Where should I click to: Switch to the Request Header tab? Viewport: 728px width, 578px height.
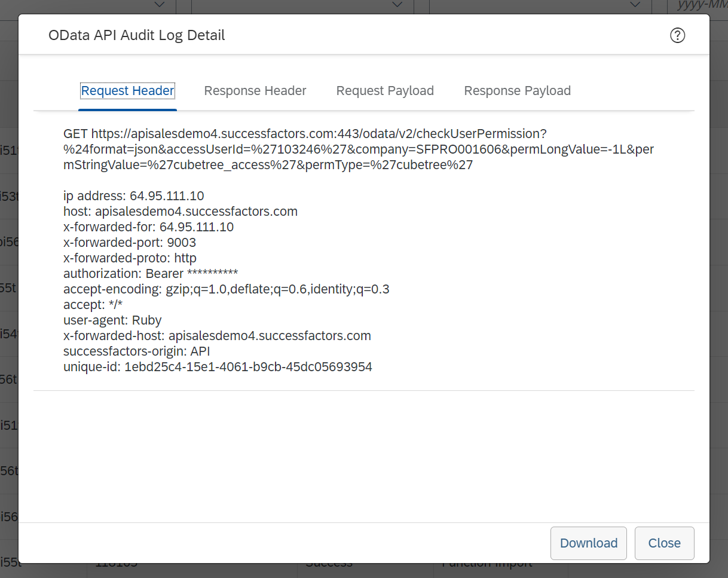pos(128,91)
